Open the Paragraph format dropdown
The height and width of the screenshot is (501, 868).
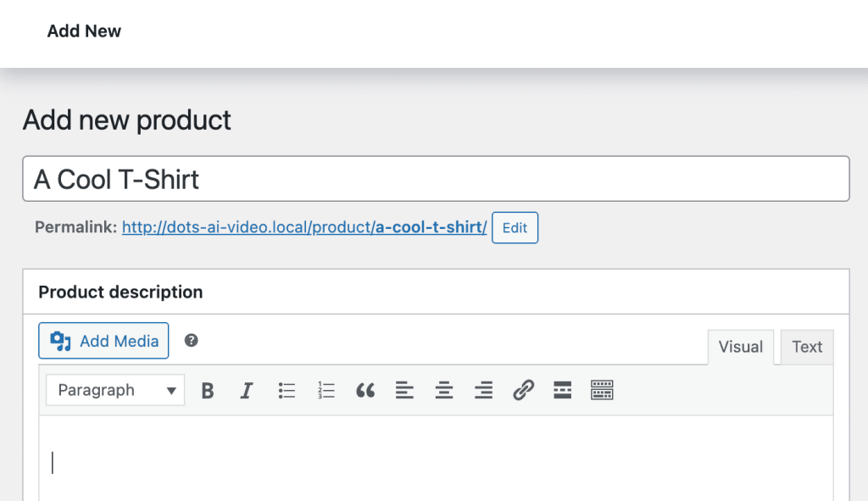pyautogui.click(x=115, y=390)
